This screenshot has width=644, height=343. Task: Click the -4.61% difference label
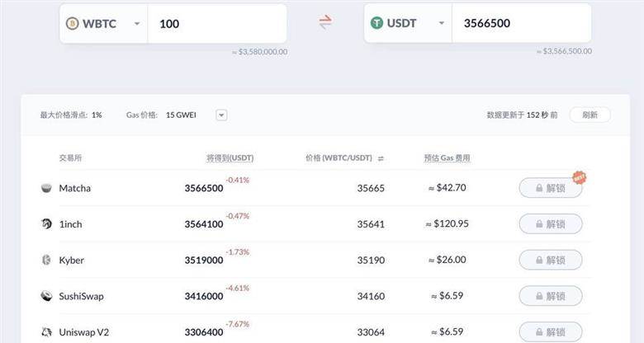point(238,288)
